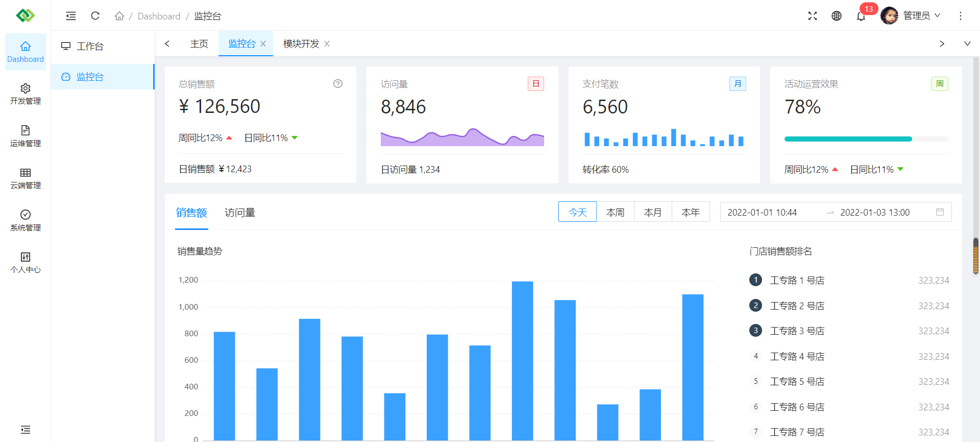Open 系统管理 in sidebar

coord(26,221)
